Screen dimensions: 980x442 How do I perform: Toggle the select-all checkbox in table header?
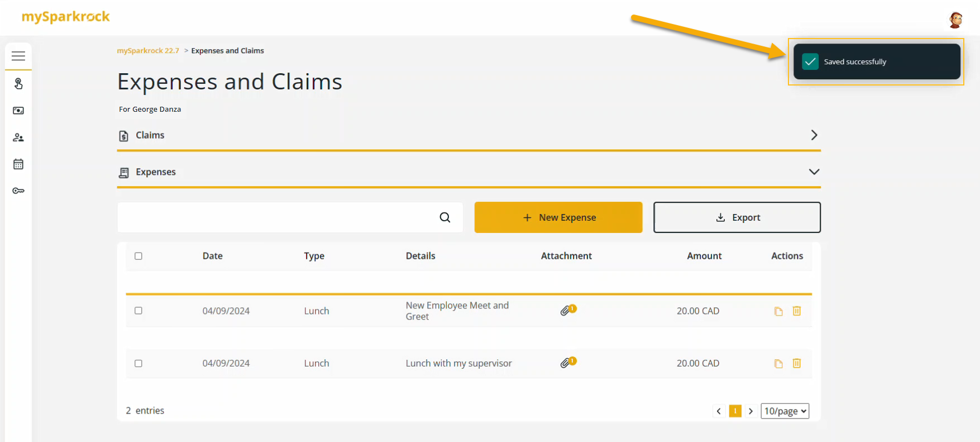138,256
